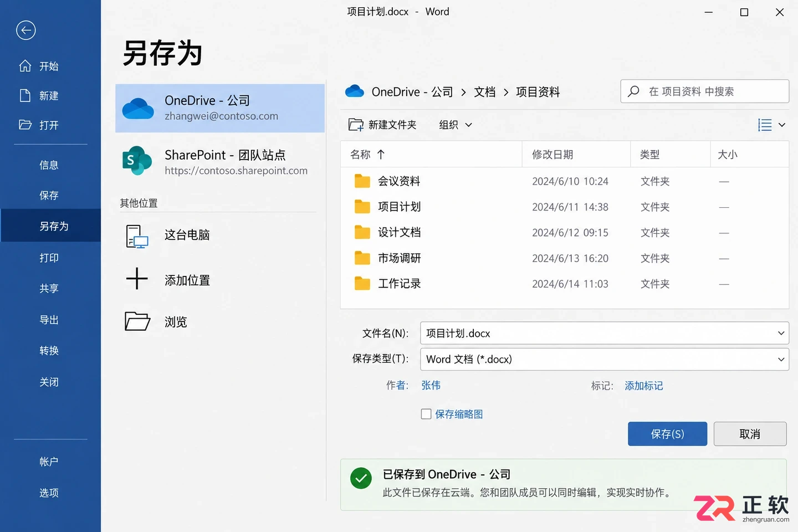
Task: Open the 保存类型 dropdown
Action: (x=605, y=359)
